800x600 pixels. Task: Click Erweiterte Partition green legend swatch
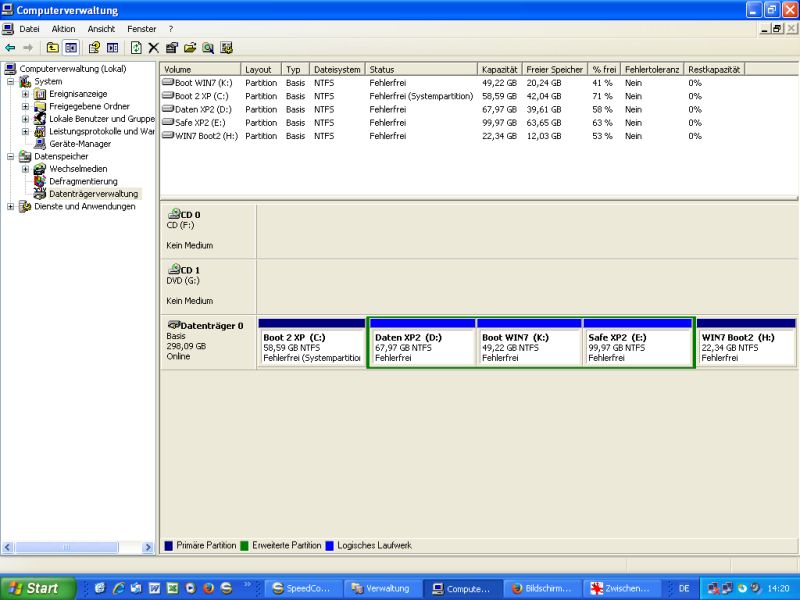[x=244, y=545]
